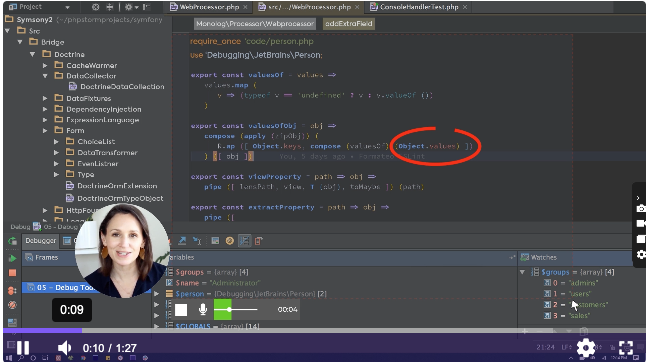Collapse the Doctrine folder in project tree
Screen dimensions: 649x362
coord(32,54)
